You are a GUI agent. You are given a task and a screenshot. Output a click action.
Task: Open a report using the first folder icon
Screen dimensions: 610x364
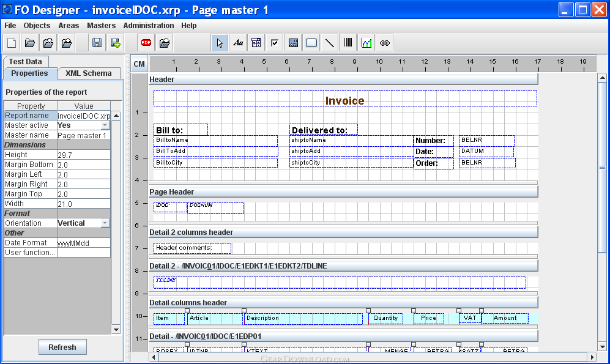click(30, 43)
